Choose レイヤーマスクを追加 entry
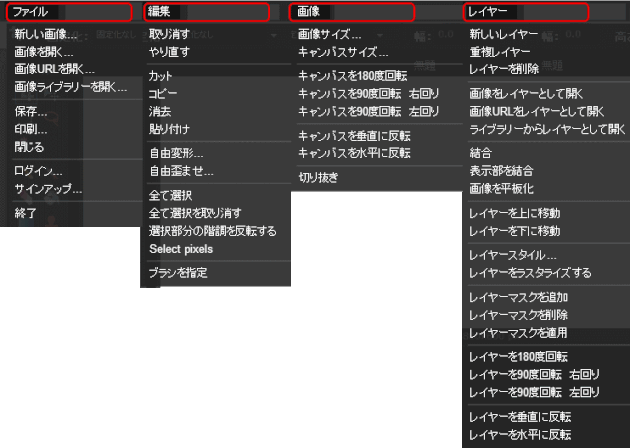The height and width of the screenshot is (448, 630). [518, 297]
